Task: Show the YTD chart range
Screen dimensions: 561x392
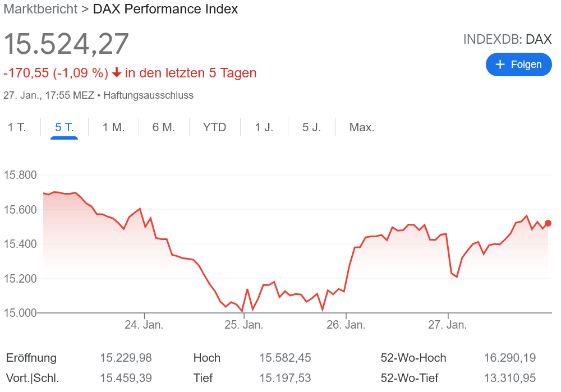Action: click(214, 127)
